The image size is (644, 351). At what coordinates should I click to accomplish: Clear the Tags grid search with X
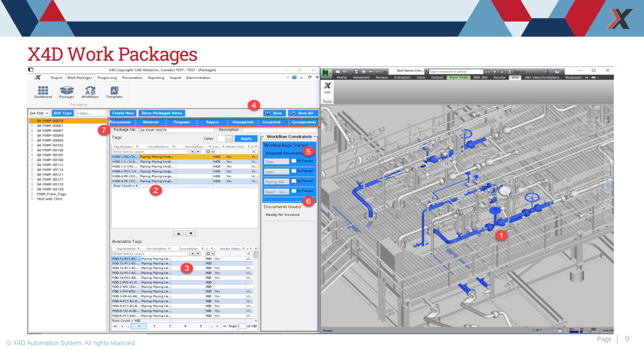(254, 152)
